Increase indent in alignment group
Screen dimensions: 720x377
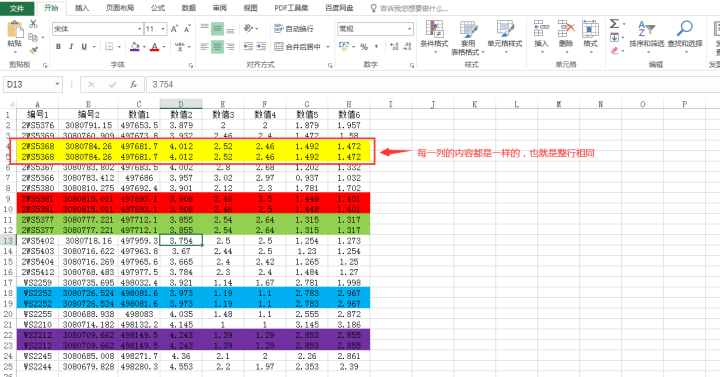pos(261,46)
